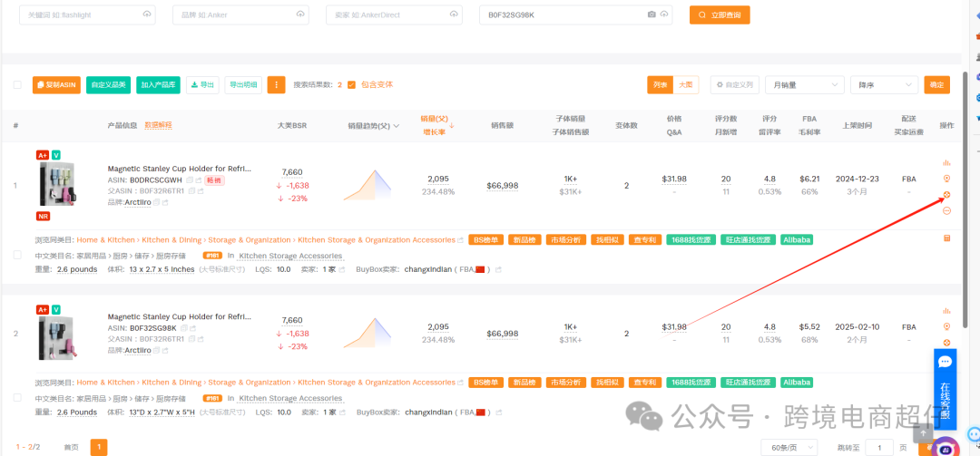This screenshot has width=980, height=456.
Task: Click the 加入产品库 button
Action: point(158,85)
